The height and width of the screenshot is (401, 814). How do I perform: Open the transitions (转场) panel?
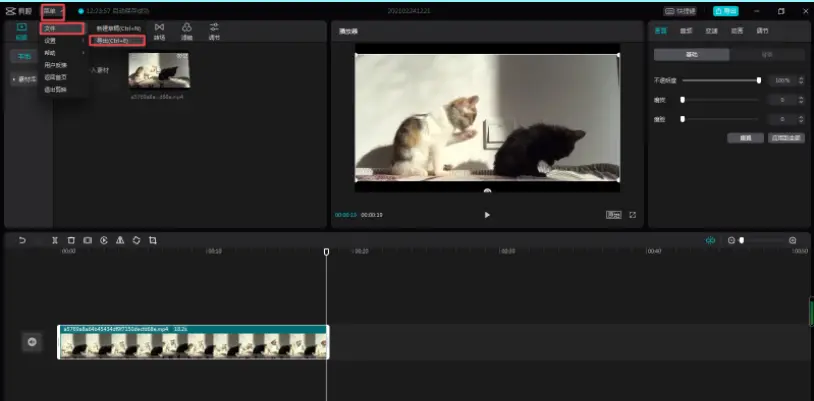(x=160, y=30)
